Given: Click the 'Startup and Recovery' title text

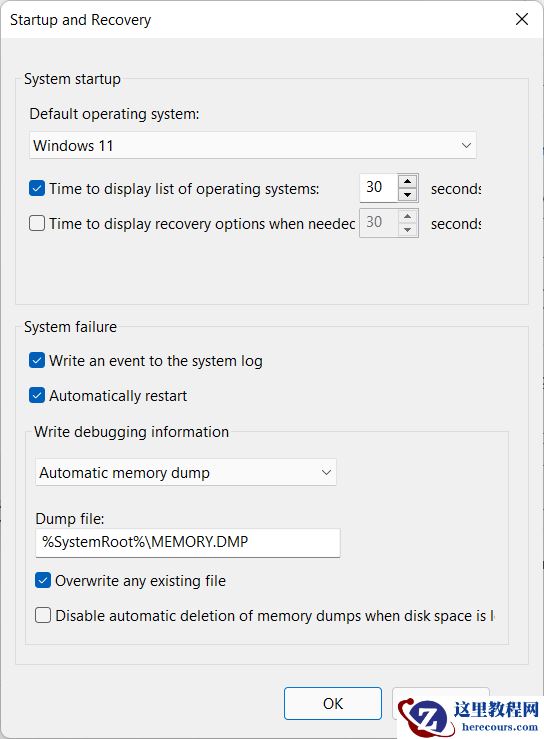Looking at the screenshot, I should [81, 20].
